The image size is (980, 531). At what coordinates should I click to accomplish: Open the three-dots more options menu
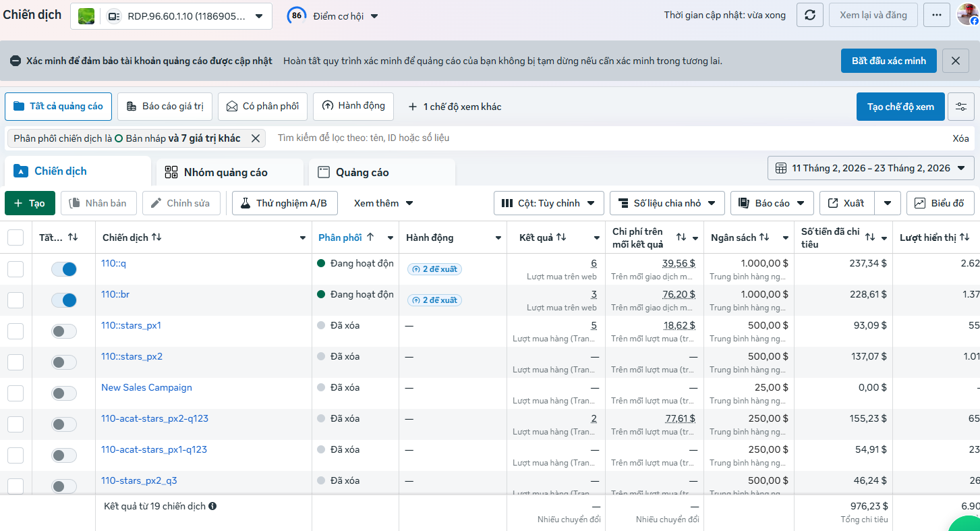[x=937, y=15]
